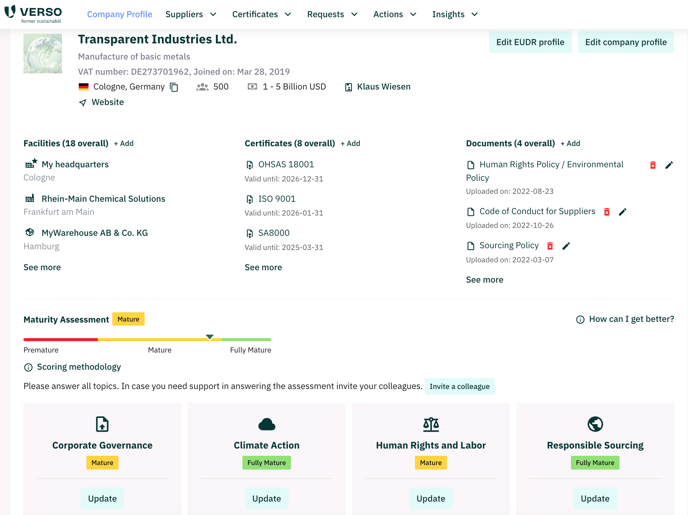Image resolution: width=688 pixels, height=515 pixels.
Task: Click the Responsible Sourcing globe icon
Action: [595, 424]
